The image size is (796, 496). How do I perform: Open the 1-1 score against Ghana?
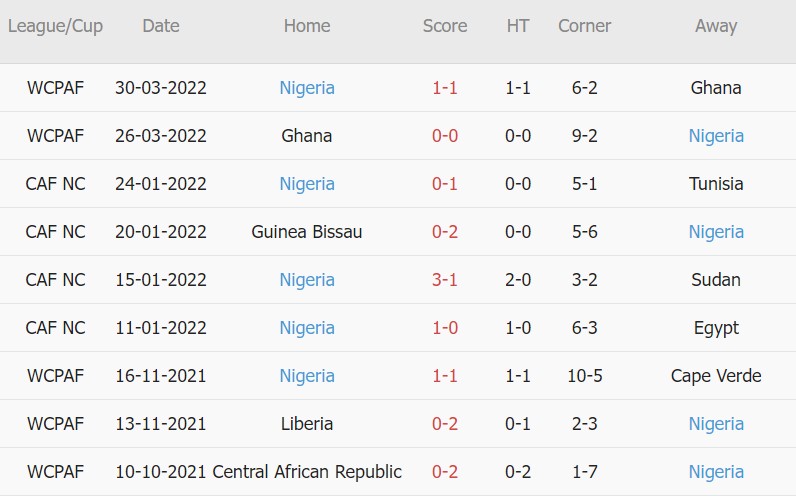pos(445,88)
